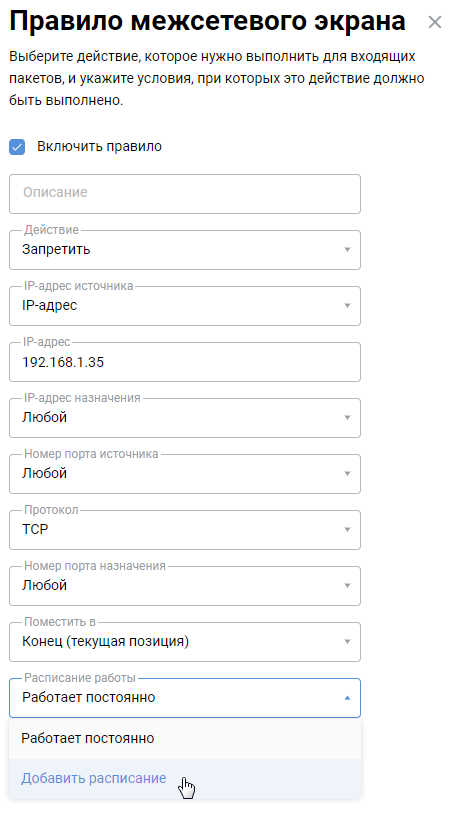Expand the Номер порта назначения dropdown
The width and height of the screenshot is (453, 818).
[x=185, y=586]
